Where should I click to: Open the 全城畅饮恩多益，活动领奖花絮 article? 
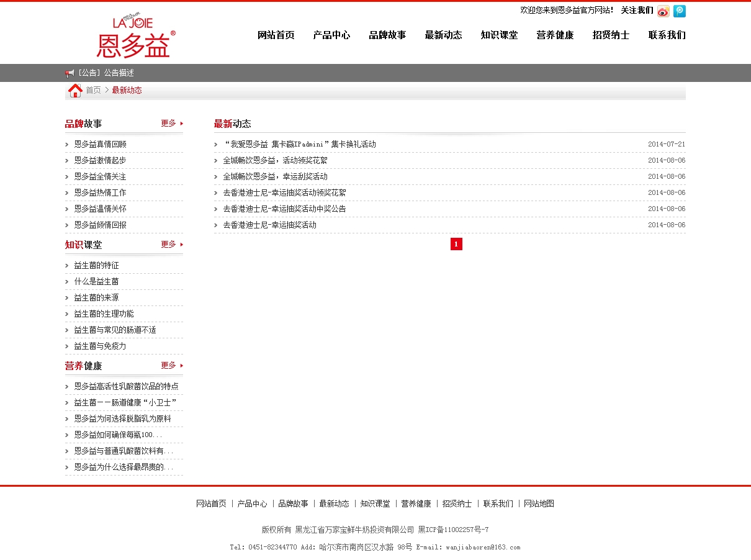(x=275, y=160)
